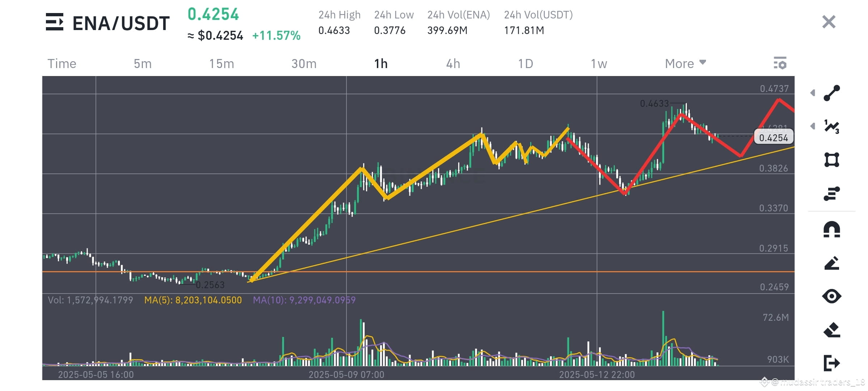Image resolution: width=868 pixels, height=391 pixels.
Task: Switch to Time line chart tab
Action: click(62, 63)
